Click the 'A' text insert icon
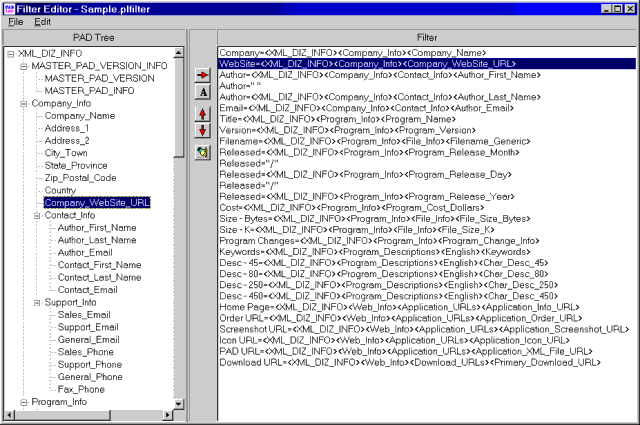This screenshot has width=640, height=425. point(203,91)
